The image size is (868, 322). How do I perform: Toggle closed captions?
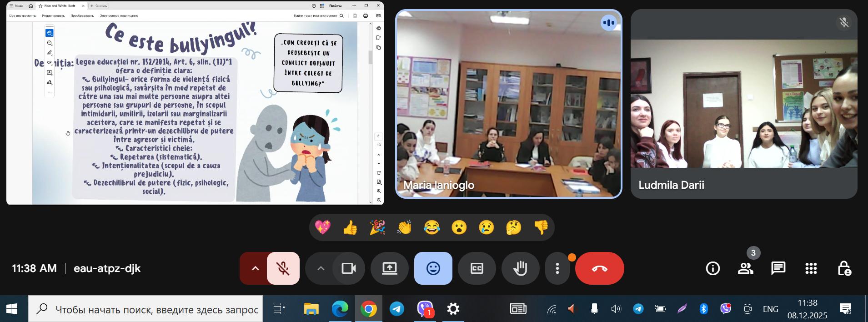(477, 268)
